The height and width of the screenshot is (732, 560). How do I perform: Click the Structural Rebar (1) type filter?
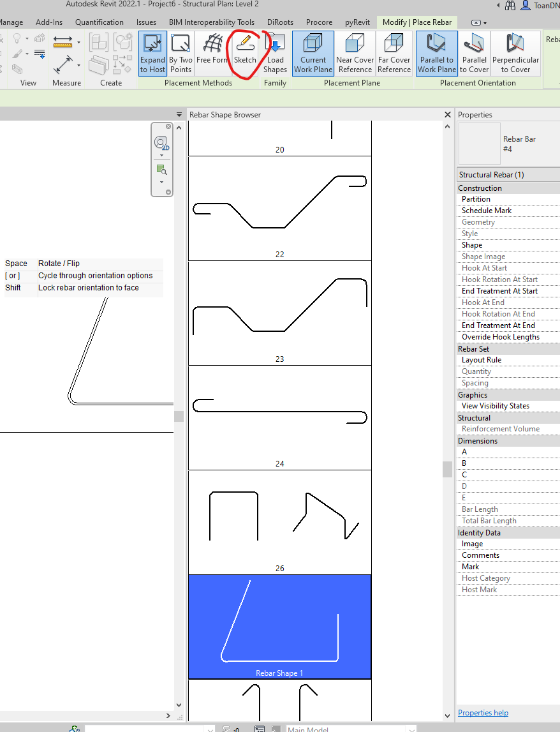[508, 175]
